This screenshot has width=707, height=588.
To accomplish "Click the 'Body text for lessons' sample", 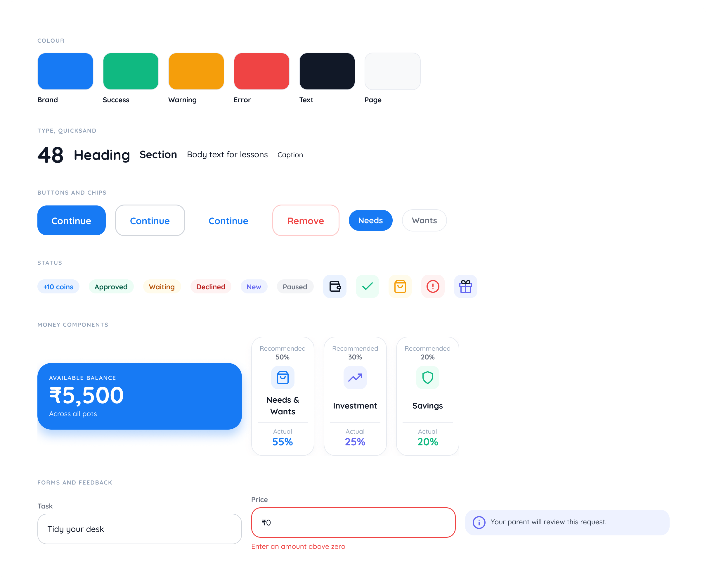I will [x=227, y=155].
